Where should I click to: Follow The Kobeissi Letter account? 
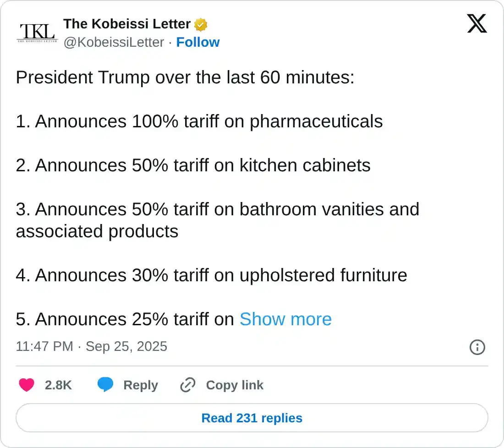198,42
